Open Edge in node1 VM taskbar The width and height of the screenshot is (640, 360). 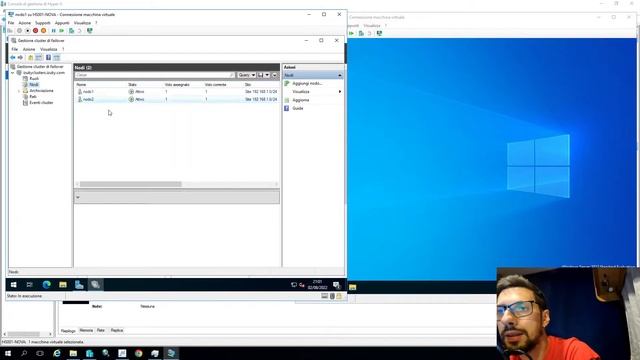[x=47, y=284]
